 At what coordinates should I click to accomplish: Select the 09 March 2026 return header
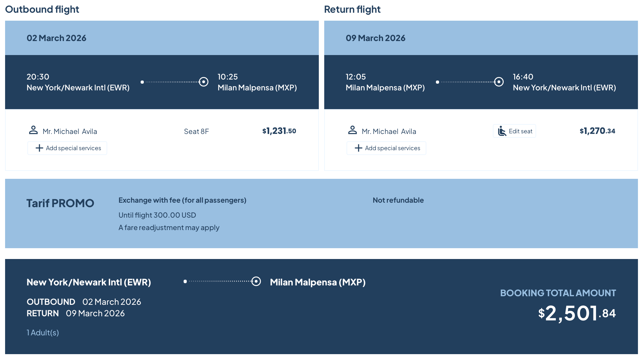(x=375, y=38)
